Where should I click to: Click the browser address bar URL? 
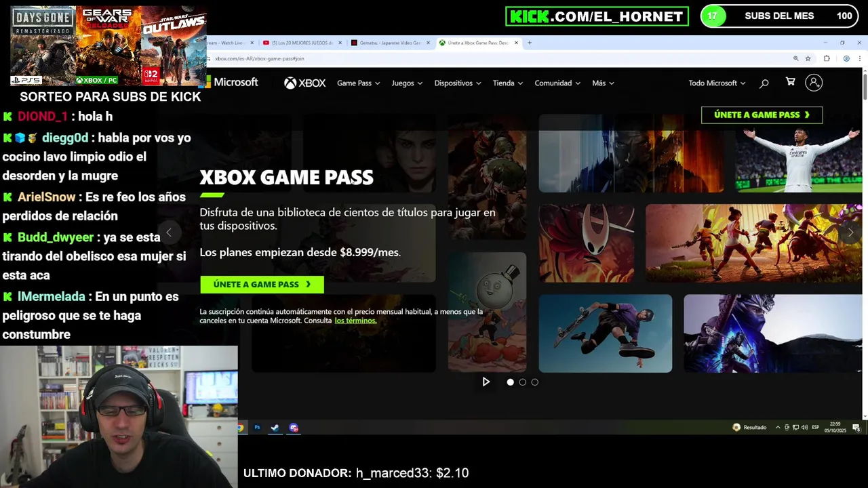pyautogui.click(x=260, y=59)
